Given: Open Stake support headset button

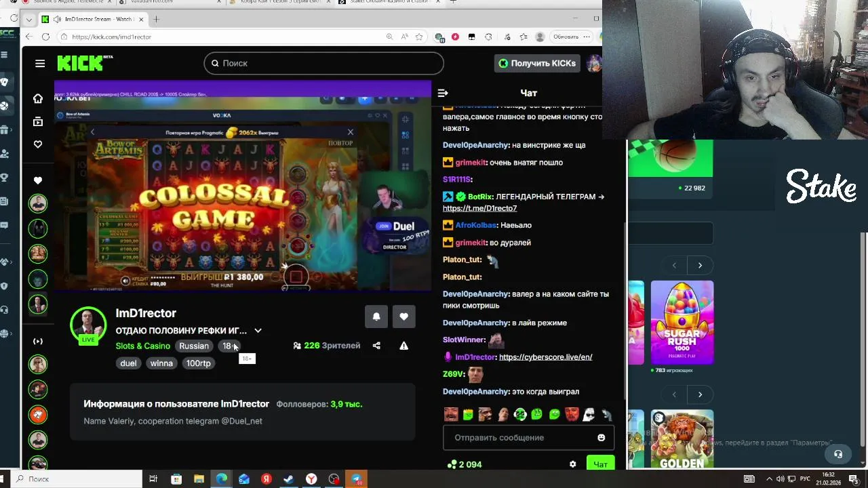Looking at the screenshot, I should tap(838, 453).
